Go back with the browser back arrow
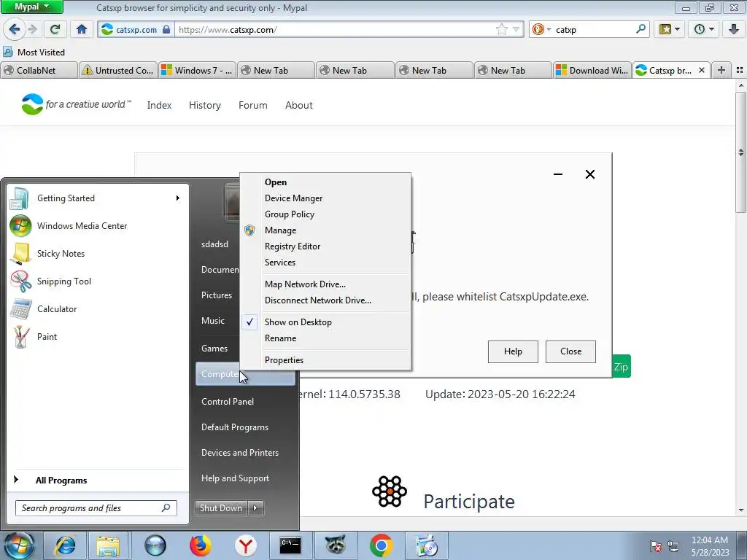 14,29
